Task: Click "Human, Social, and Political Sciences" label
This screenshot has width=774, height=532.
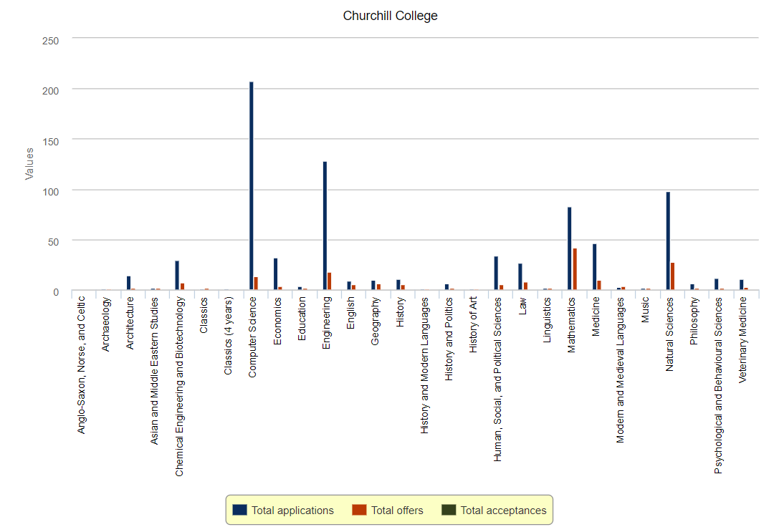Action: tap(497, 379)
